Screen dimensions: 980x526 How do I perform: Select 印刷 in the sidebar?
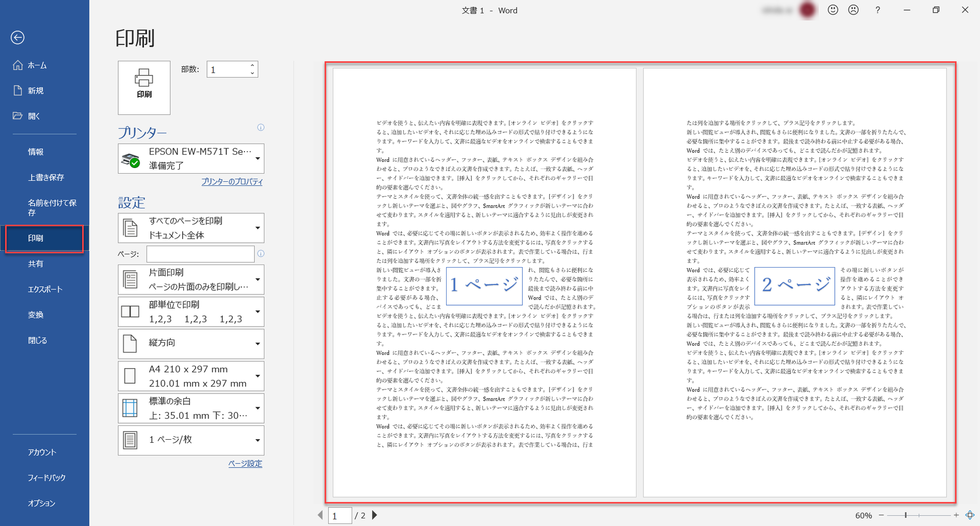[x=45, y=238]
